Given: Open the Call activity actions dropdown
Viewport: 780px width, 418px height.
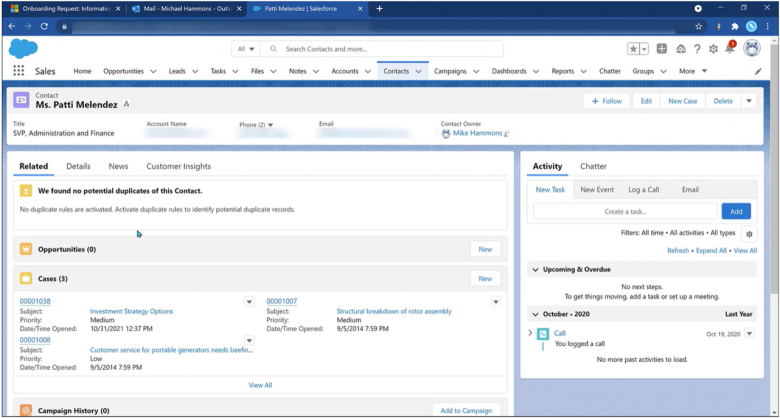Looking at the screenshot, I should (x=750, y=333).
